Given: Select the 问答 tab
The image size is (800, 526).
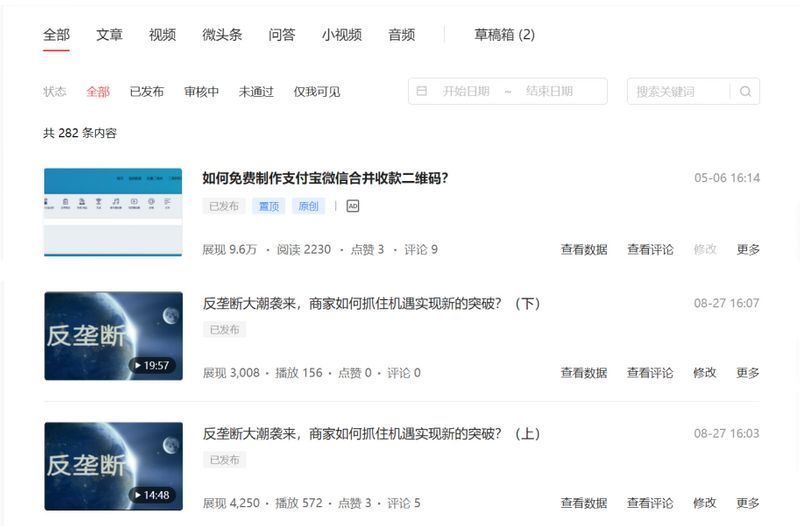Looking at the screenshot, I should coord(282,35).
